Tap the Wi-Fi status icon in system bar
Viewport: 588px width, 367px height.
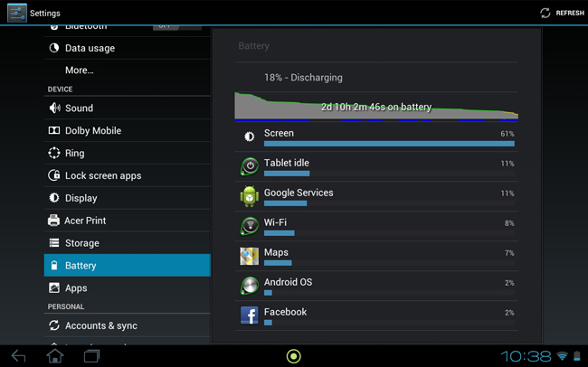point(562,356)
